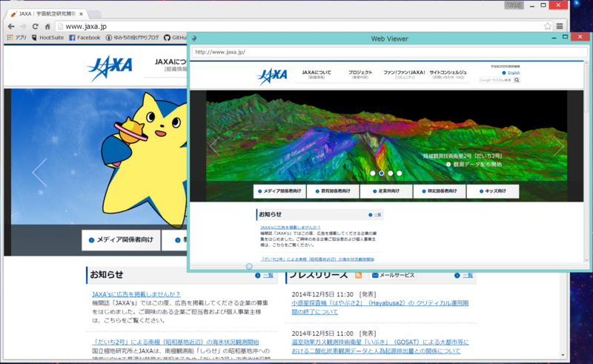Select the first carousel dot in Web Viewer
The image size is (593, 364).
coord(373,173)
